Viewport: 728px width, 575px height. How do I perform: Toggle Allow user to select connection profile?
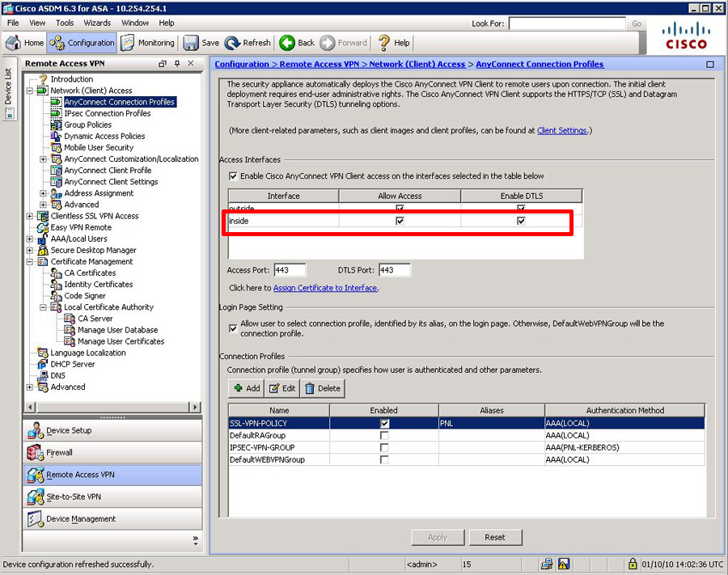click(x=233, y=328)
